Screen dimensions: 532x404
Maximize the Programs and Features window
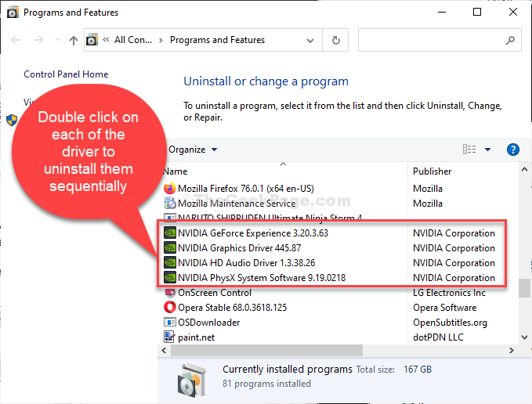pos(477,13)
